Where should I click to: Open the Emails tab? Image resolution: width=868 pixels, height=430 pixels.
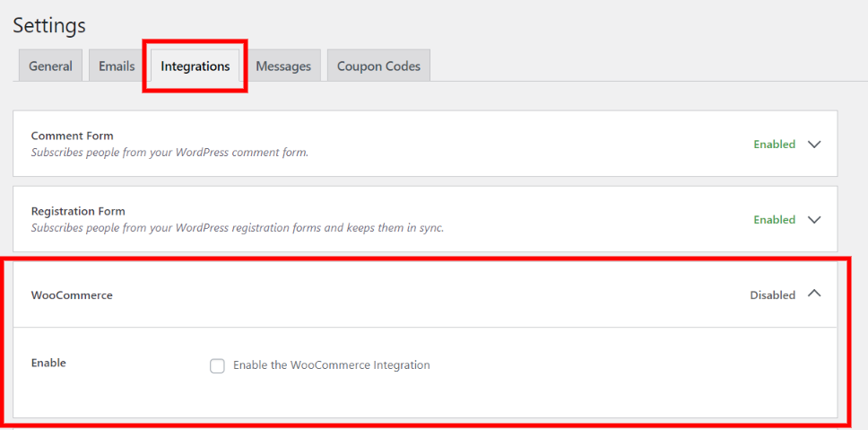point(117,66)
